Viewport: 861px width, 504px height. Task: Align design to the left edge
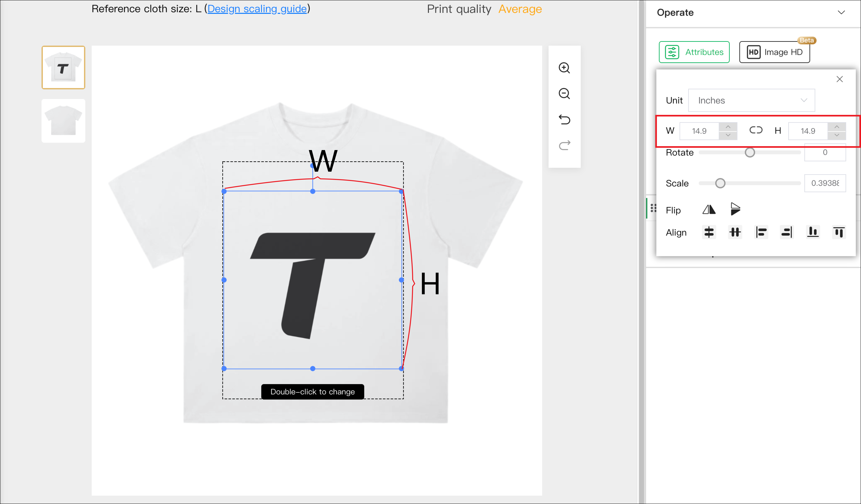[x=761, y=232]
